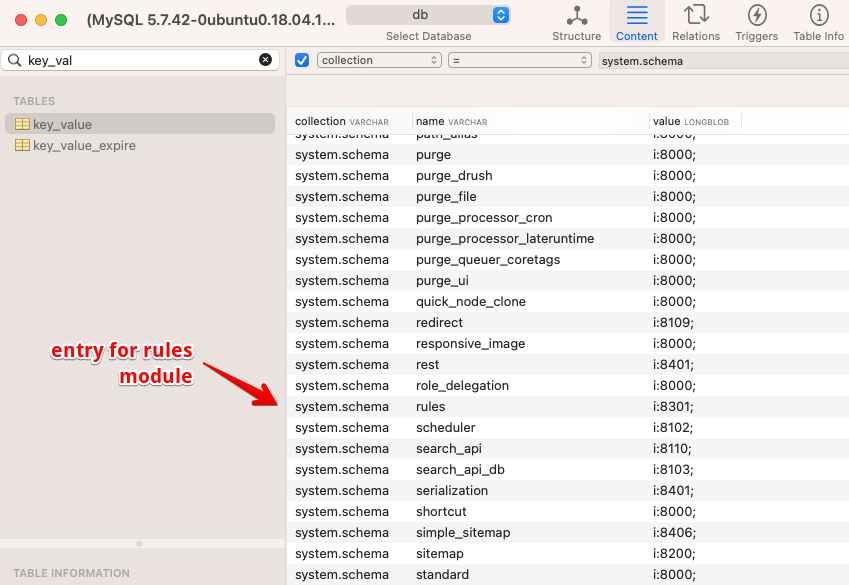Edit the system.schema filter value field
Viewport: 849px width, 585px height.
click(723, 61)
